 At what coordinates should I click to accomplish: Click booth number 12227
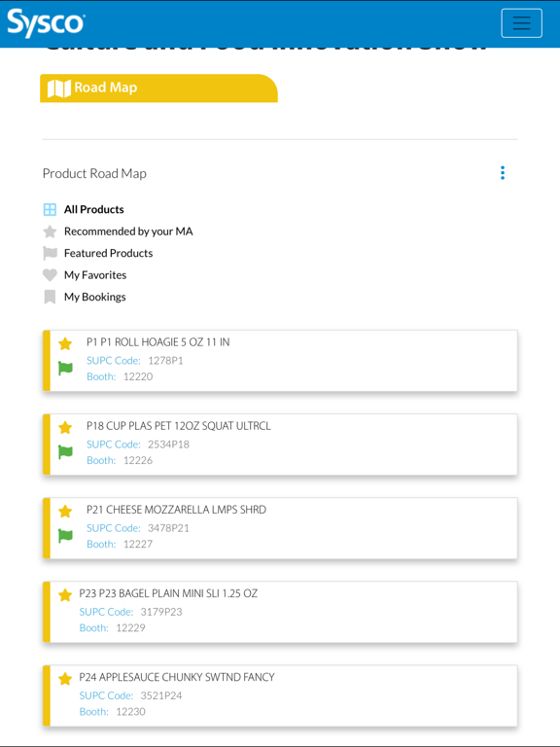pos(138,544)
